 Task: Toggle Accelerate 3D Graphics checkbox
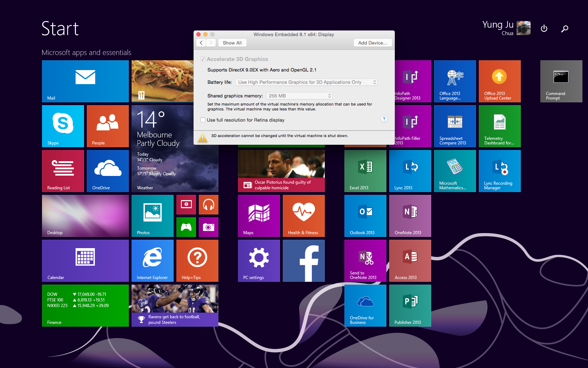point(203,59)
